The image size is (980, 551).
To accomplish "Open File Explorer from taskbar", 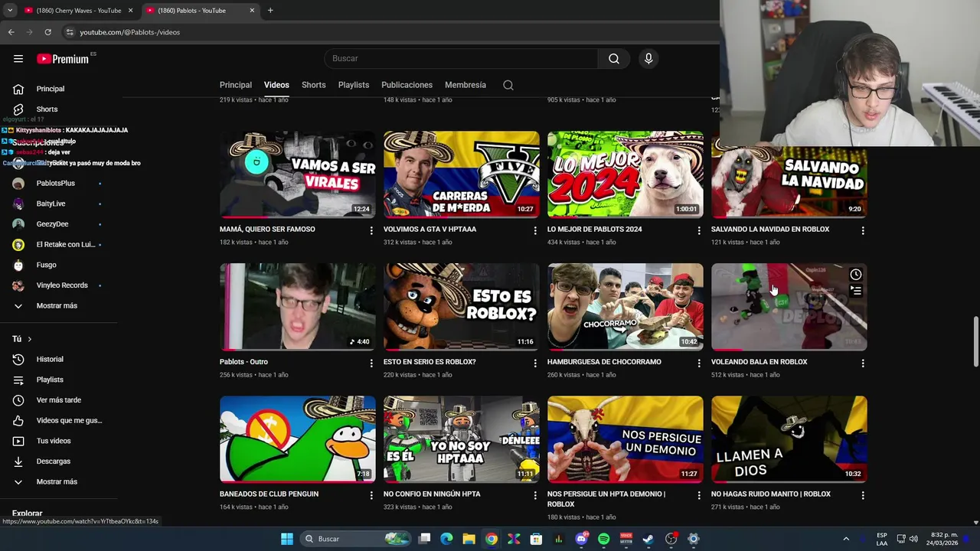I will (x=469, y=539).
